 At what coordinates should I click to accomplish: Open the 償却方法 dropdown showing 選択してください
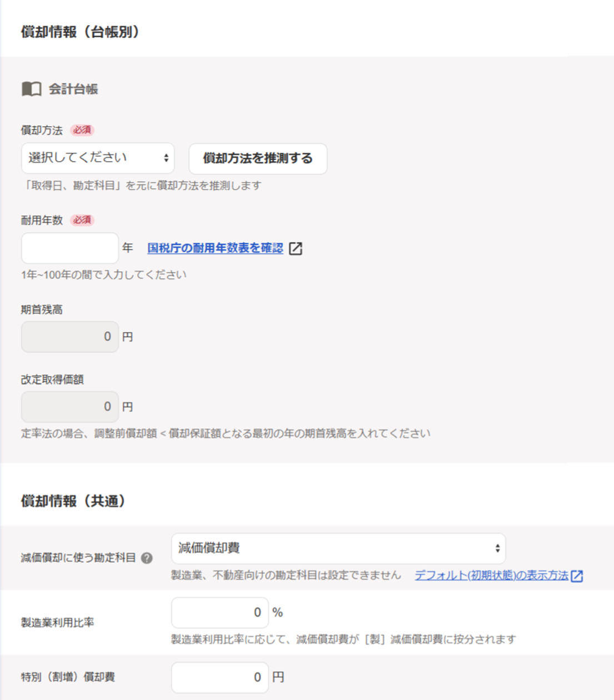[98, 158]
